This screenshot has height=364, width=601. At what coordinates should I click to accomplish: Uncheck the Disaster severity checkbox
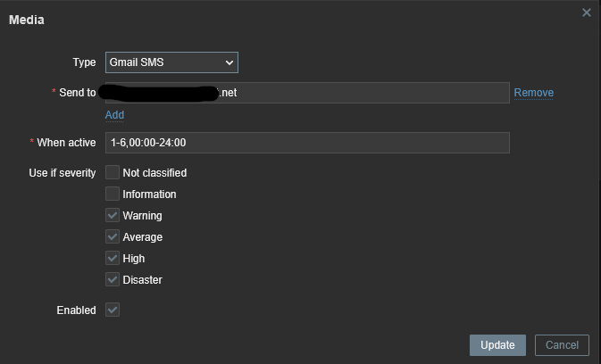113,279
